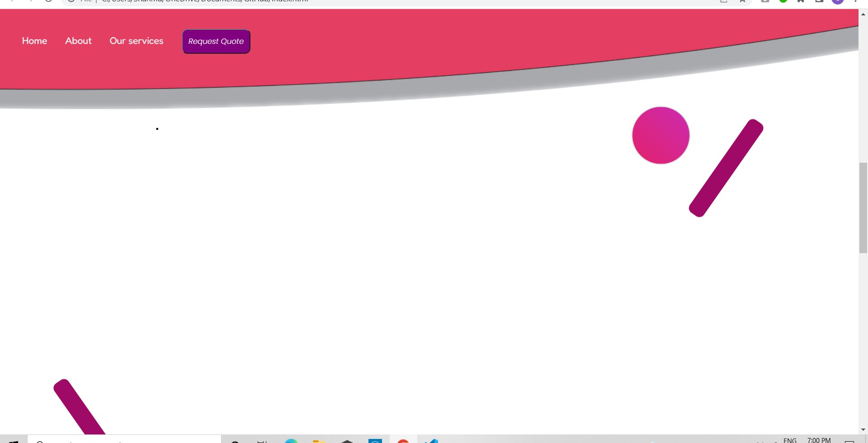
Task: Bookmark this page with the star icon
Action: point(742,1)
